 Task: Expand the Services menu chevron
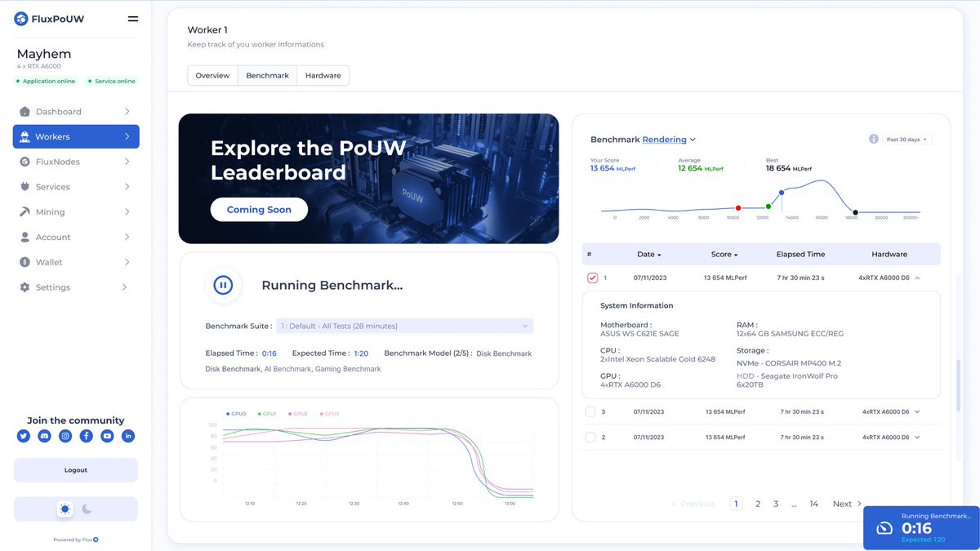pos(127,187)
